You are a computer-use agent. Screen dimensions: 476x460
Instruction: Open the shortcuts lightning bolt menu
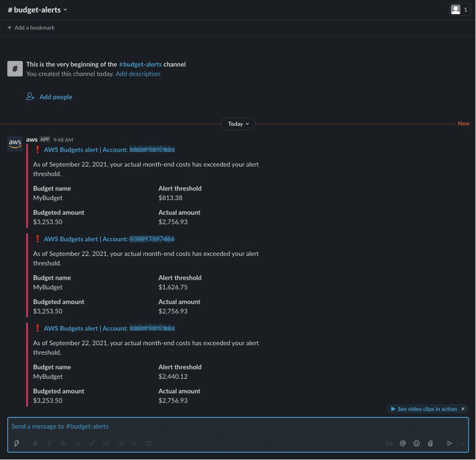tap(17, 443)
